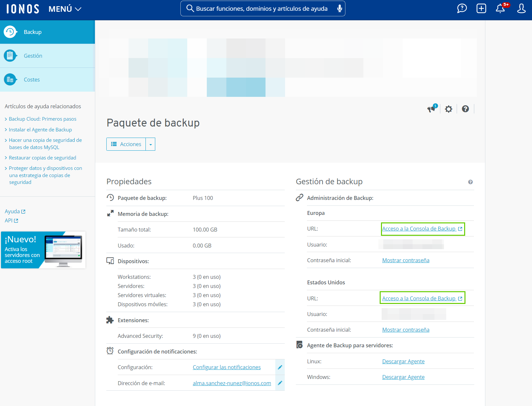This screenshot has width=532, height=406.
Task: Select the Backup sidebar item
Action: point(47,32)
